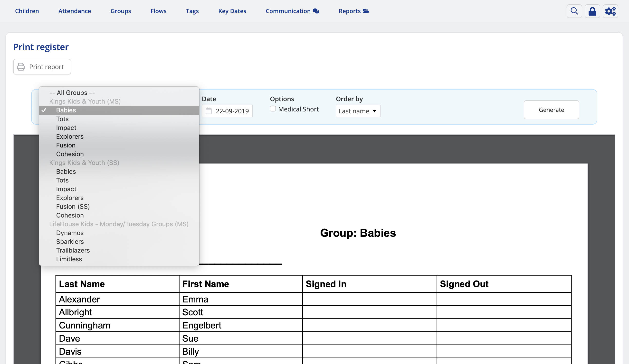Choose Impact under Kings Kids & Youth (MS)
This screenshot has width=629, height=364.
coord(119,128)
